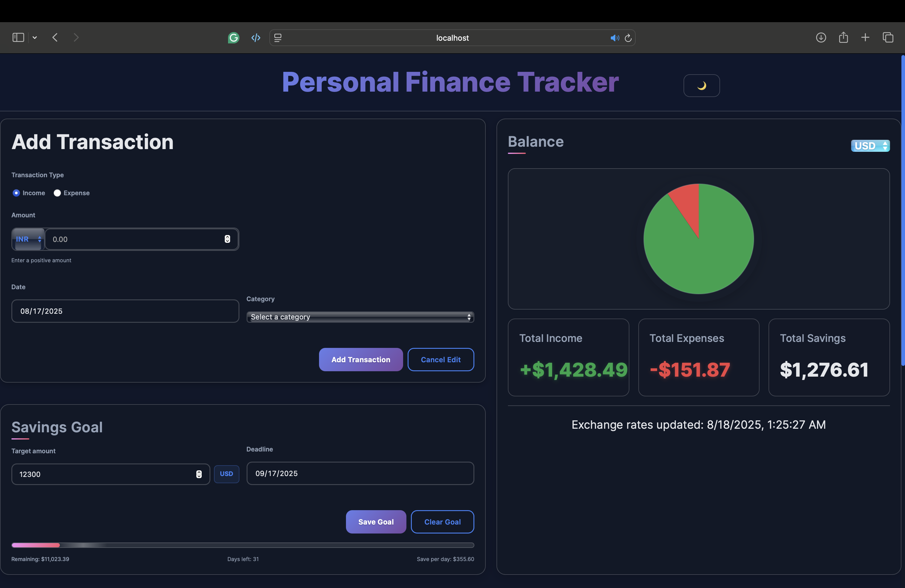Click the Add Transaction button
905x588 pixels.
point(361,360)
